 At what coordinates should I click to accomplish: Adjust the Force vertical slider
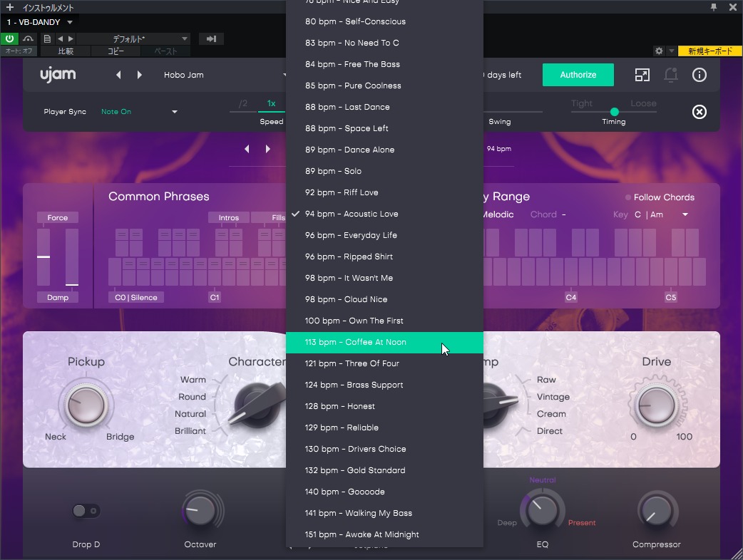pos(43,257)
